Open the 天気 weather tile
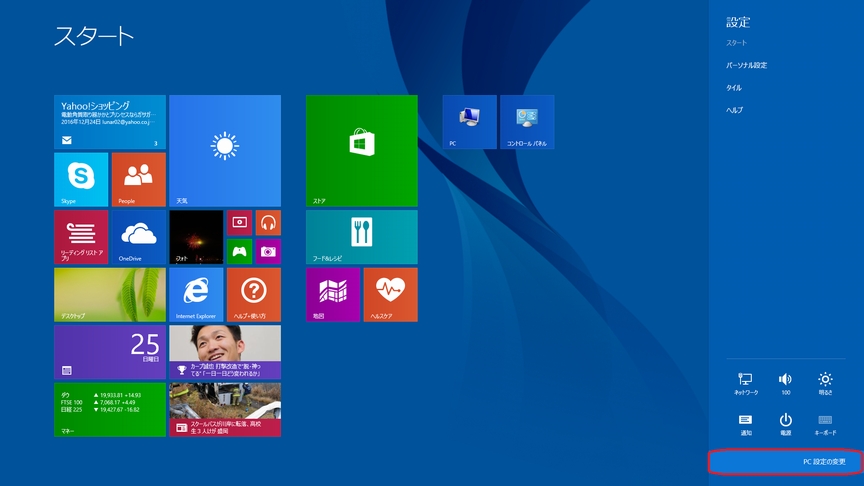Screen dimensions: 864x486 pos(225,150)
